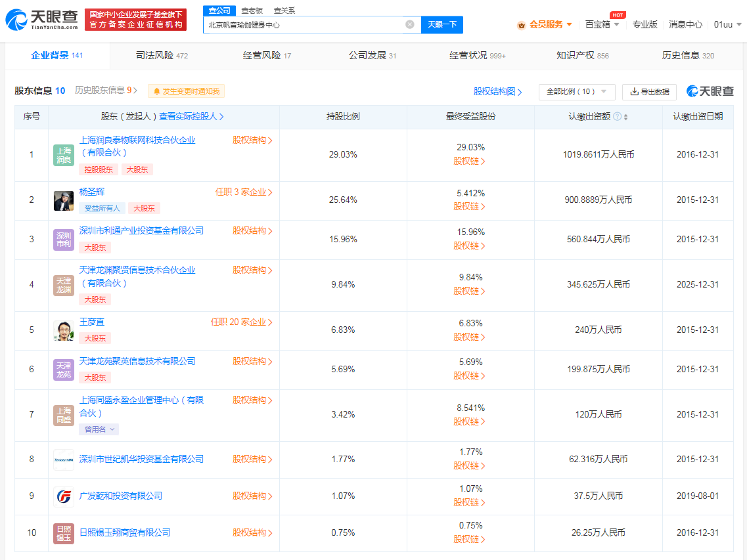Click the 天眼一下 search button
This screenshot has width=747, height=560.
tap(441, 24)
